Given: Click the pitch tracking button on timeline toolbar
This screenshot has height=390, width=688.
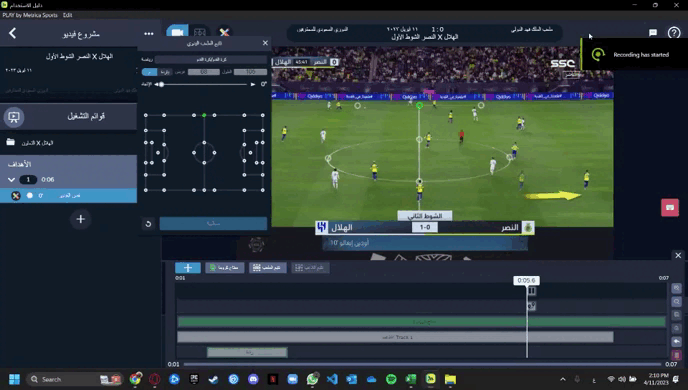Looking at the screenshot, I should pyautogui.click(x=267, y=268).
